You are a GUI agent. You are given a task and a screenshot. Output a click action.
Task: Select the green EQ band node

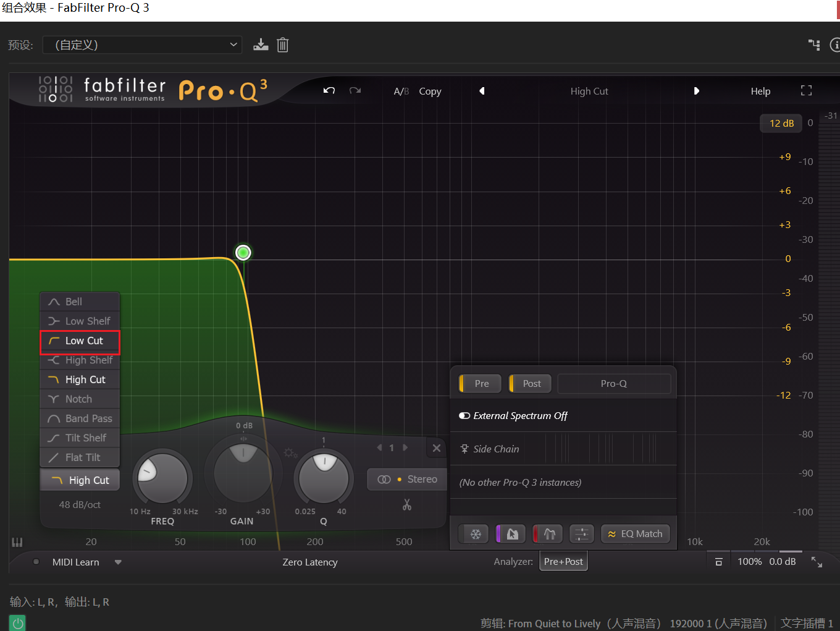click(x=243, y=252)
